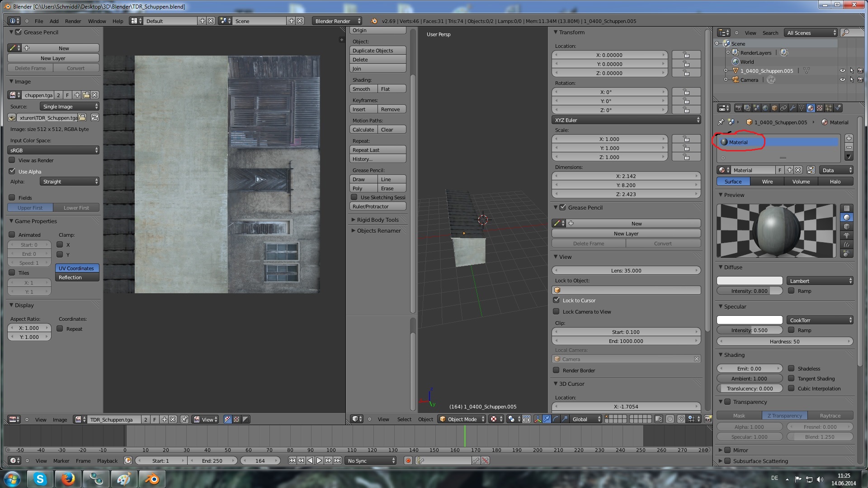Click the translate manipulator arrow icon

pos(547,419)
